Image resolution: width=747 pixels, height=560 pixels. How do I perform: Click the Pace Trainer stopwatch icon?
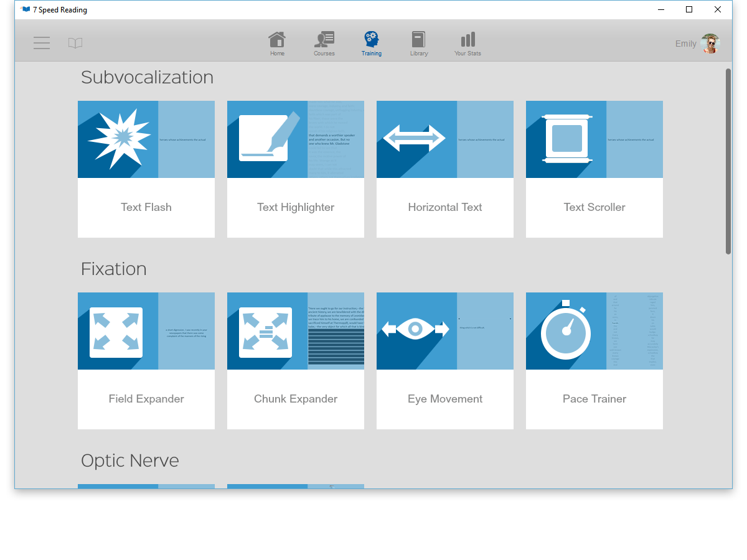tap(565, 330)
